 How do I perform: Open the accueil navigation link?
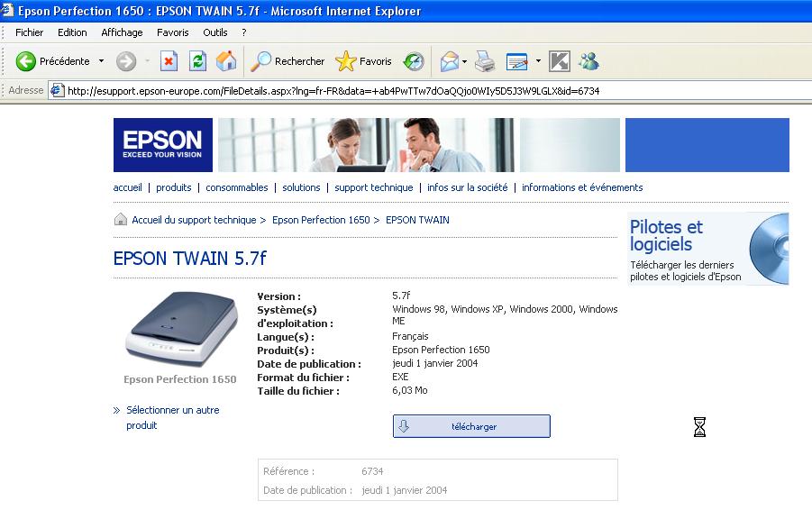[127, 187]
